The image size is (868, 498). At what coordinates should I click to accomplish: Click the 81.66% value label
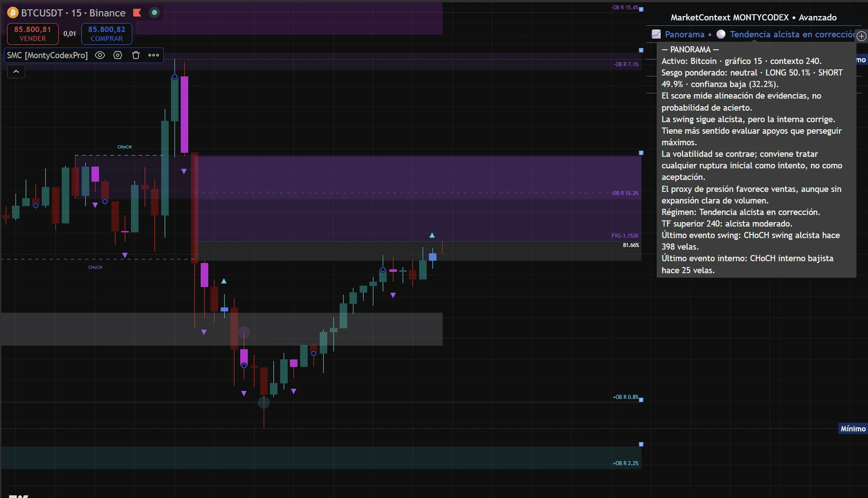(x=631, y=245)
